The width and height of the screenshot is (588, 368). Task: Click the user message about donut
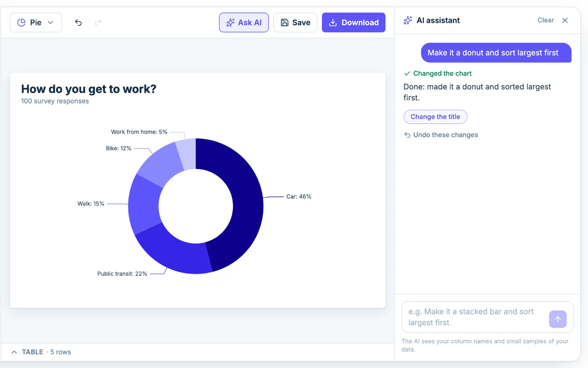click(x=496, y=53)
